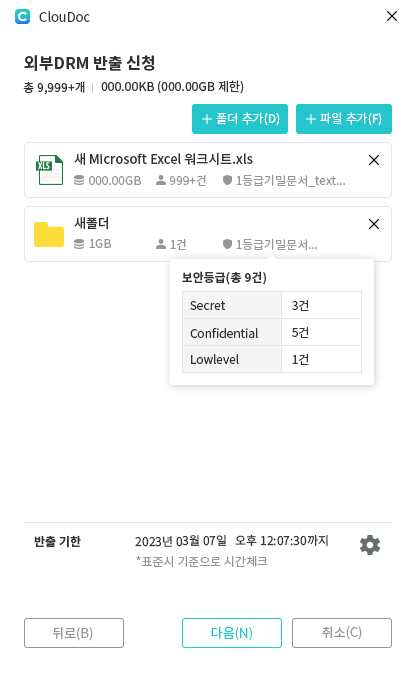Click the 보안등급(총 9건) popup title
The image size is (416, 673).
pyautogui.click(x=224, y=278)
